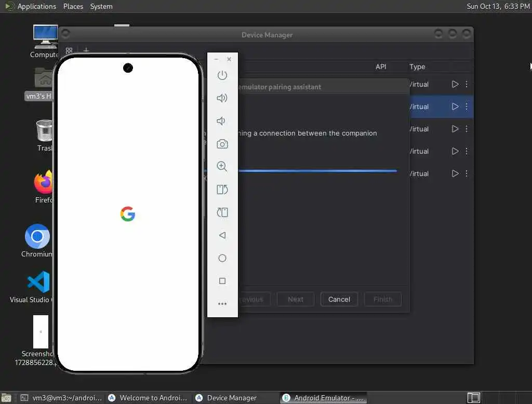532x404 pixels.
Task: Open overflow menu for first Virtual device
Action: (x=467, y=84)
